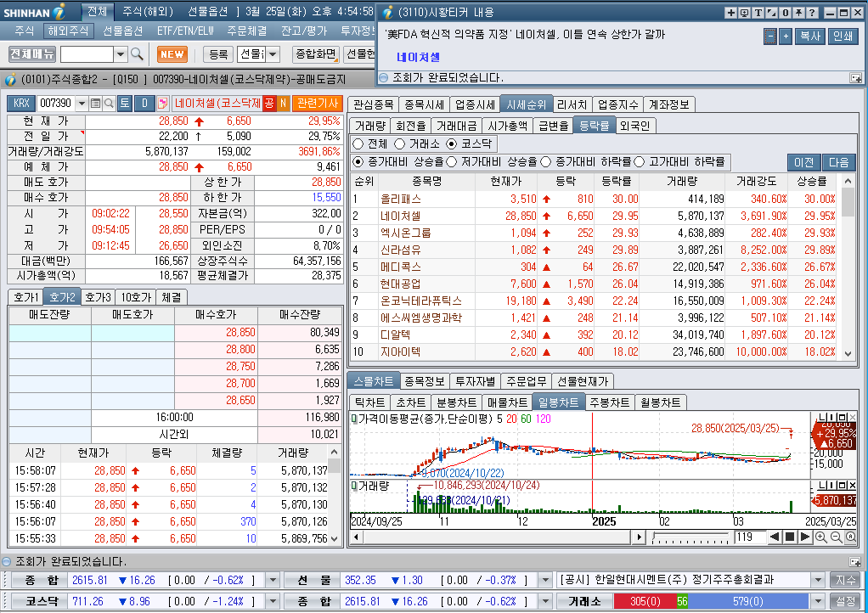Switch to the 해외주식 menu
Viewport: 868px width, 613px height.
(69, 31)
